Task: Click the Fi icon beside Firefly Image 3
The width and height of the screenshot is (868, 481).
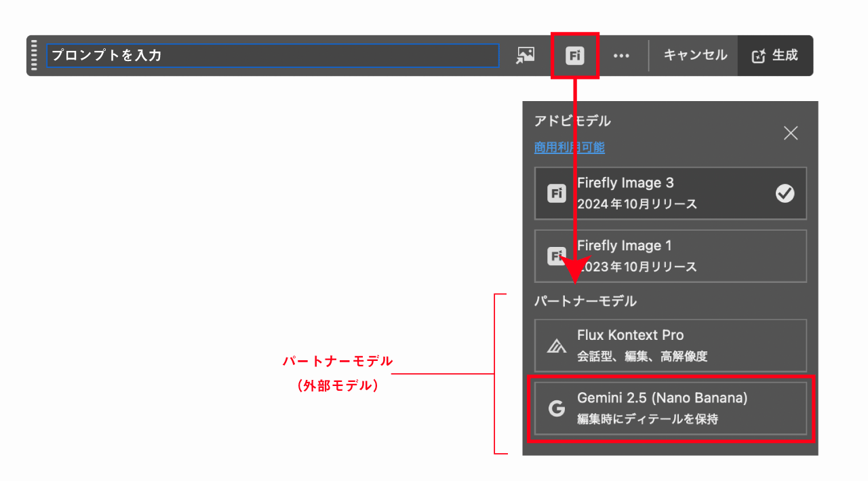Action: pos(557,194)
